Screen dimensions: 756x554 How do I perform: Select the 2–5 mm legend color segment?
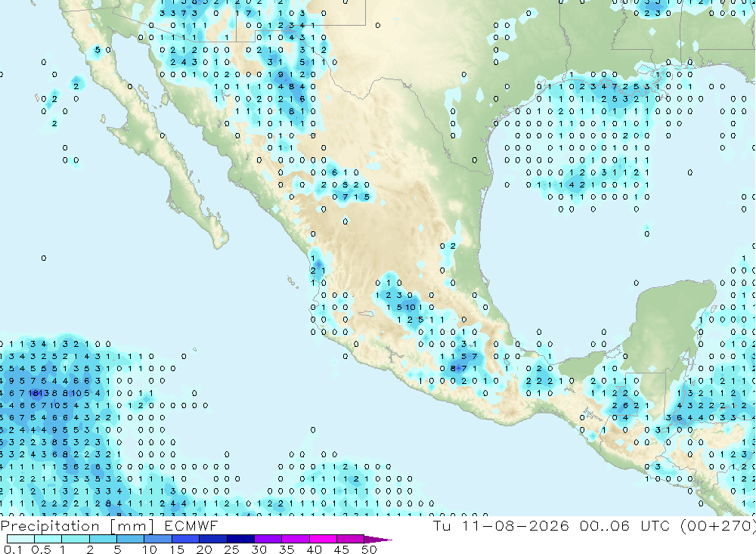(x=103, y=539)
